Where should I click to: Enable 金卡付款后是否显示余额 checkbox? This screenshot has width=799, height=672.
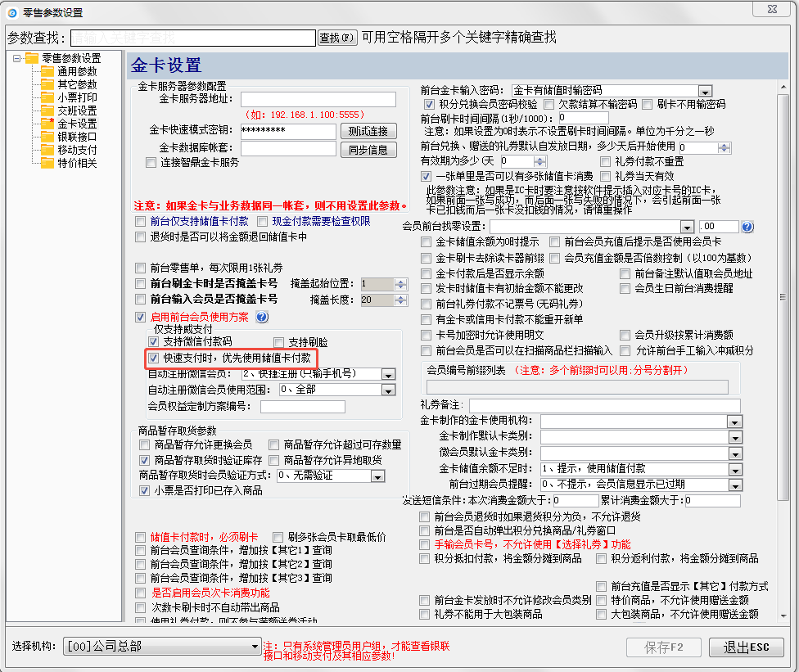click(x=426, y=273)
